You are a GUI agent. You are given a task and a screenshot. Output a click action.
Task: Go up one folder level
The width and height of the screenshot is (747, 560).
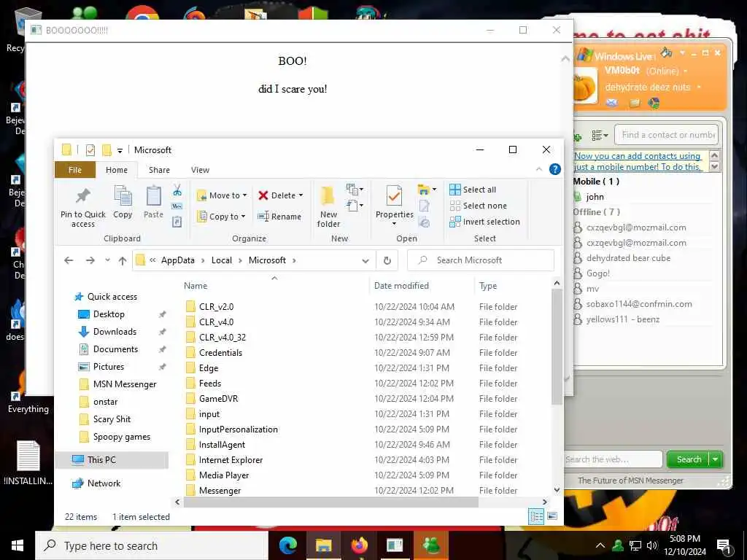(123, 260)
